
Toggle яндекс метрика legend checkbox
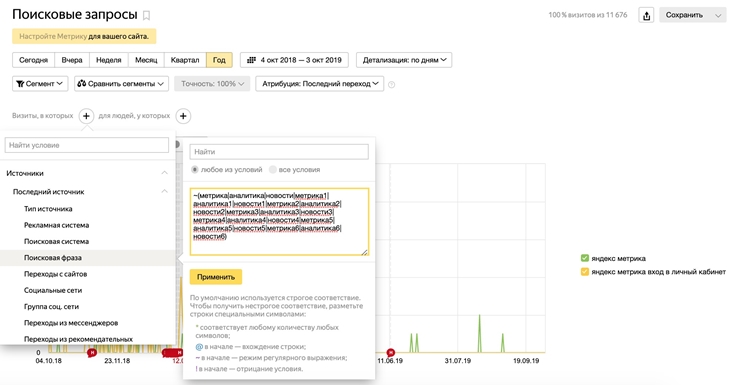tap(585, 258)
